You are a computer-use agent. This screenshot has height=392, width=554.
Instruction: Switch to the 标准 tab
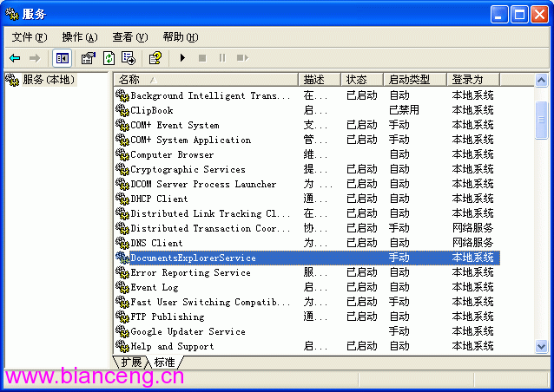pos(164,362)
